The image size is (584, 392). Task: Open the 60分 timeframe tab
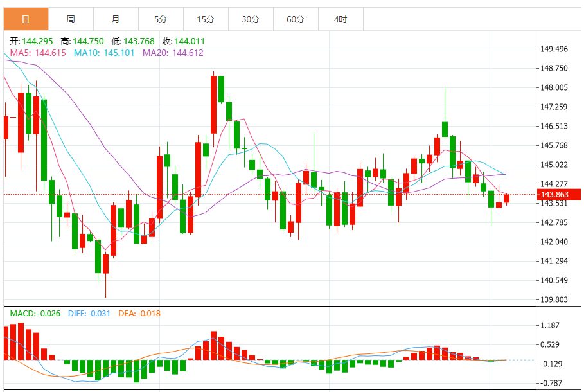[296, 19]
